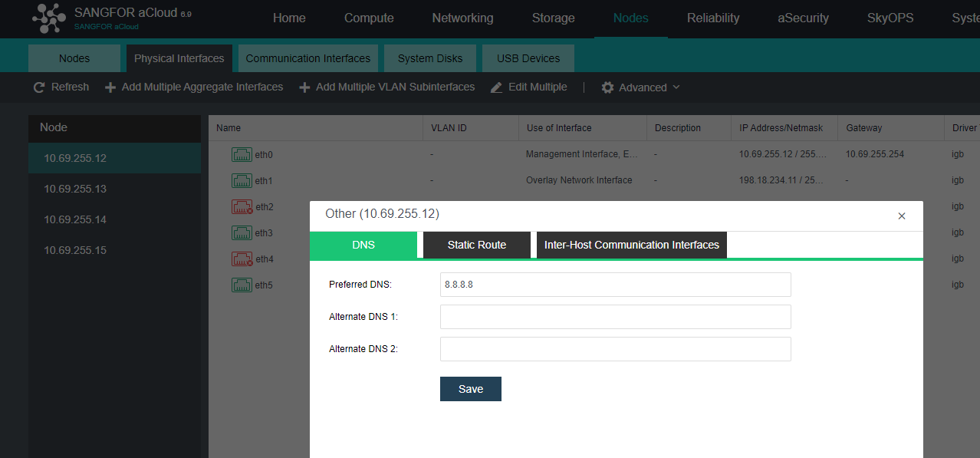Select node 10.69.255.15 from the list
Screen dimensions: 980x458
tap(74, 250)
